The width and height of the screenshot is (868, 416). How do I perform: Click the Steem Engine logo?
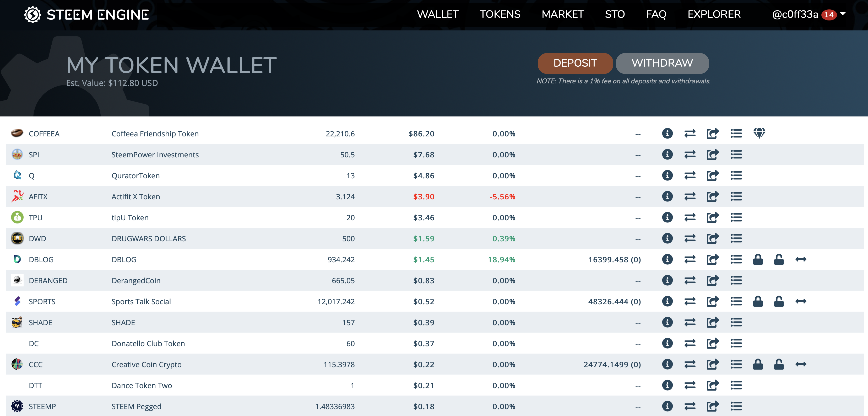pyautogui.click(x=86, y=14)
